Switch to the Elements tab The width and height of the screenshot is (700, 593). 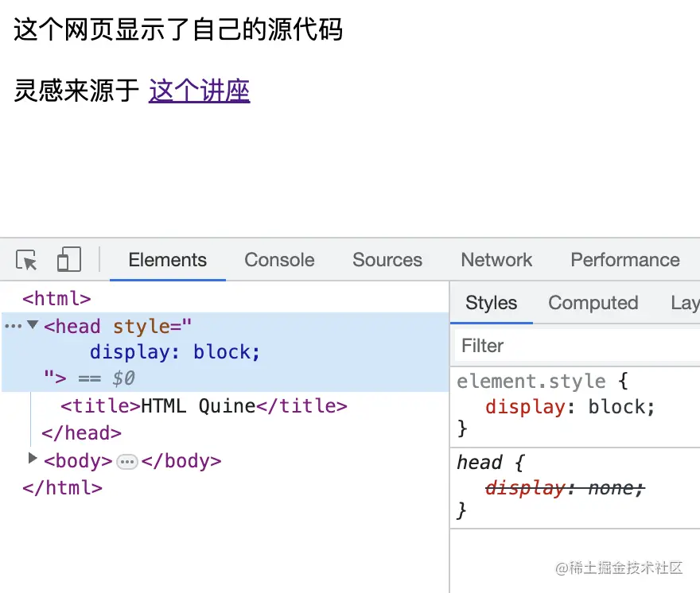[167, 260]
